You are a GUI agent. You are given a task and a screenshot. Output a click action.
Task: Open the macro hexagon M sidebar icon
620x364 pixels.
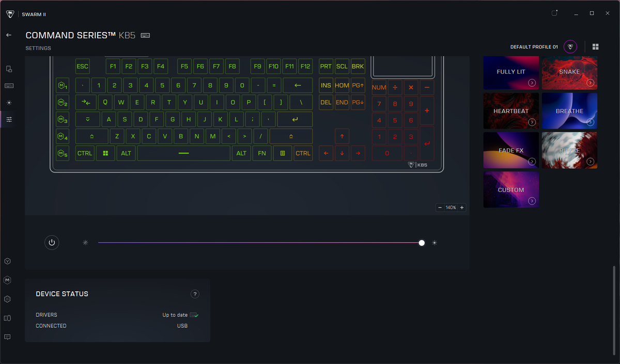(7, 280)
